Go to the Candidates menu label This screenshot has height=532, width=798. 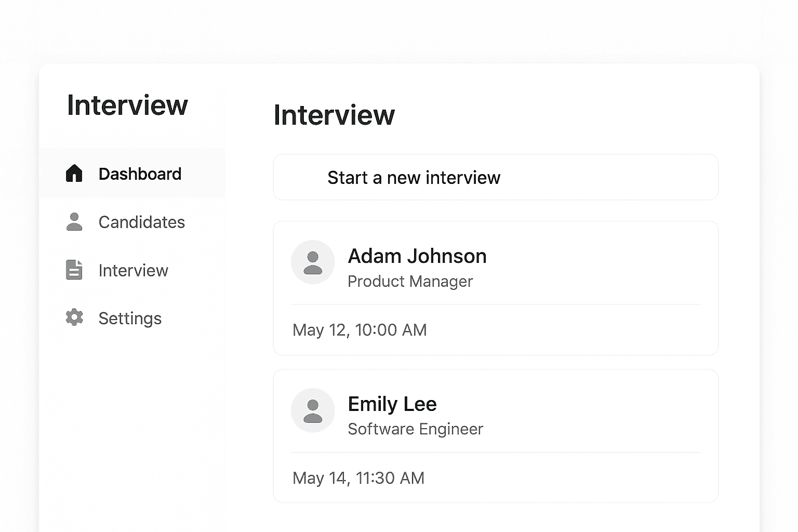pos(141,222)
